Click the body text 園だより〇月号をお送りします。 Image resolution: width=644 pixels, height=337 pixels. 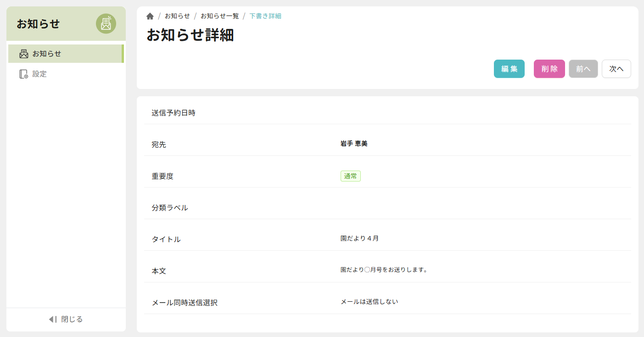384,270
